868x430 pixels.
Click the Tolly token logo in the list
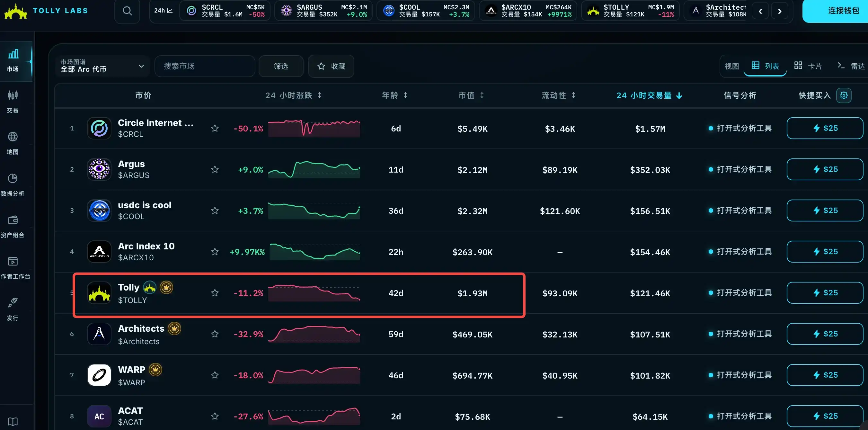click(99, 292)
